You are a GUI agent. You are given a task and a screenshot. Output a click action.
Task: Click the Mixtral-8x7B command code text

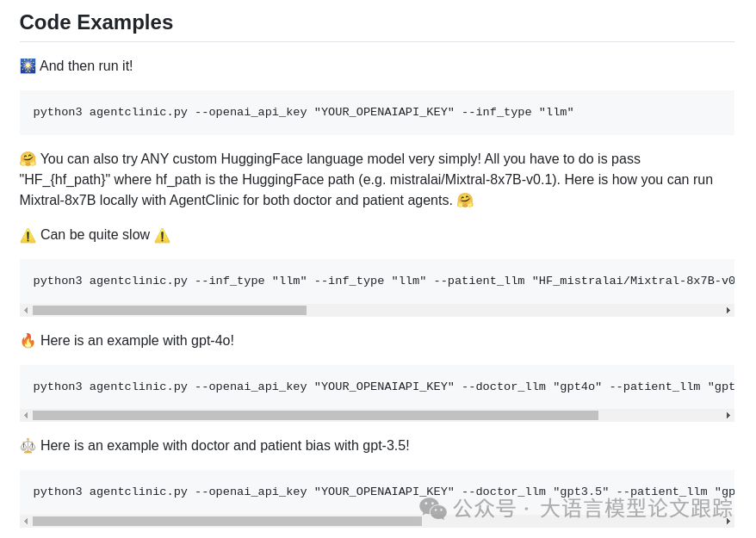[383, 281]
